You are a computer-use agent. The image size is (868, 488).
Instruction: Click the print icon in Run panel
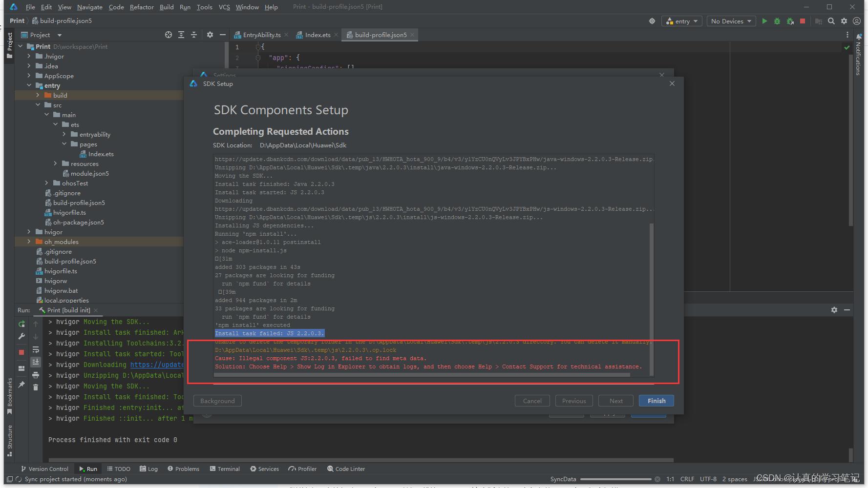click(x=36, y=375)
